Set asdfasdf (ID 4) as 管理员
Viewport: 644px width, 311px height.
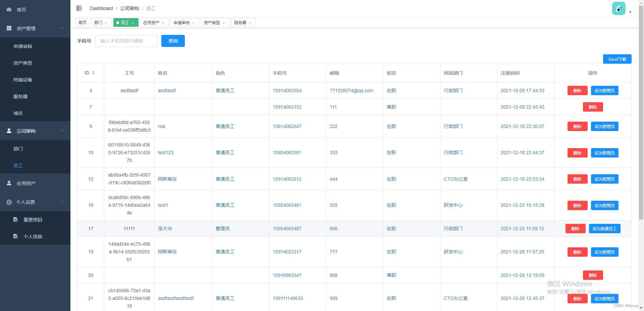[x=604, y=90]
